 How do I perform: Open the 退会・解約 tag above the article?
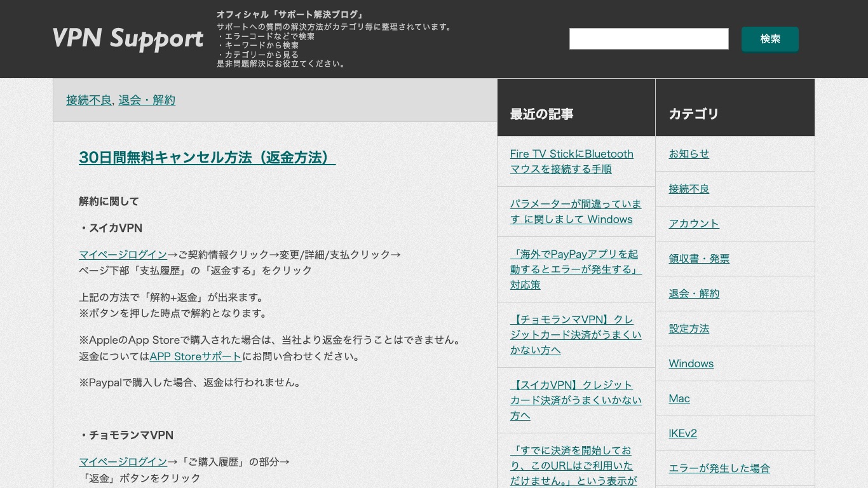(x=147, y=100)
